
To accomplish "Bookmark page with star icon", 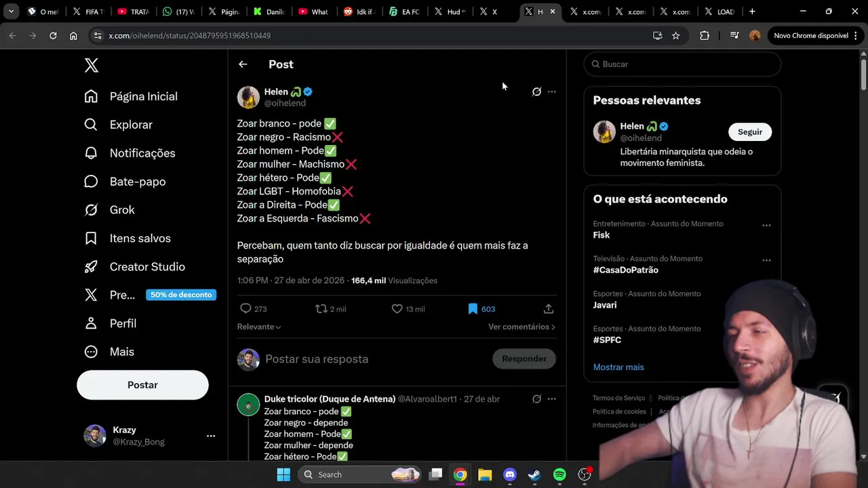I will (676, 36).
